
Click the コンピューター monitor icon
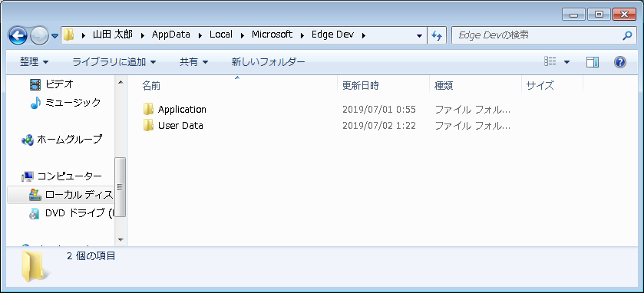(28, 177)
